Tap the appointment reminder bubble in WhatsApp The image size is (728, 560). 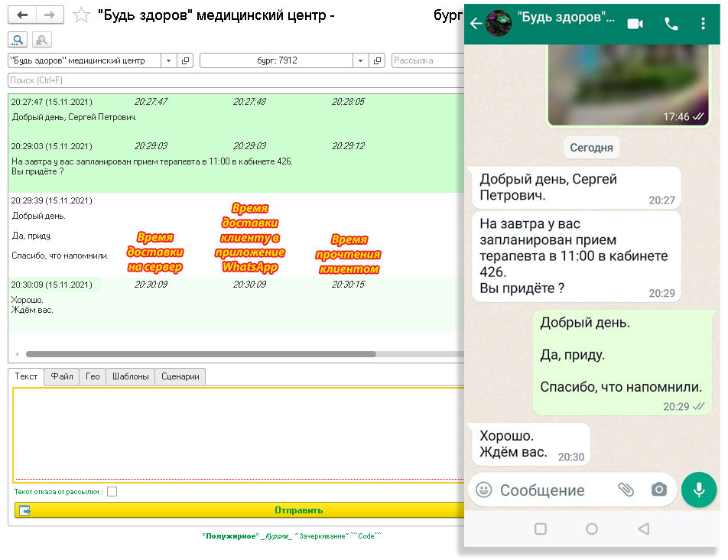[576, 256]
